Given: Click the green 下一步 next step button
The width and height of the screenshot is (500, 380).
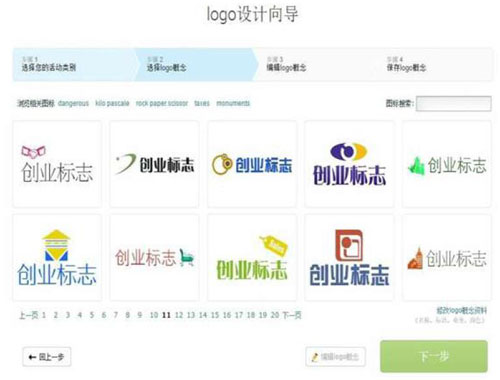Looking at the screenshot, I should coord(434,356).
